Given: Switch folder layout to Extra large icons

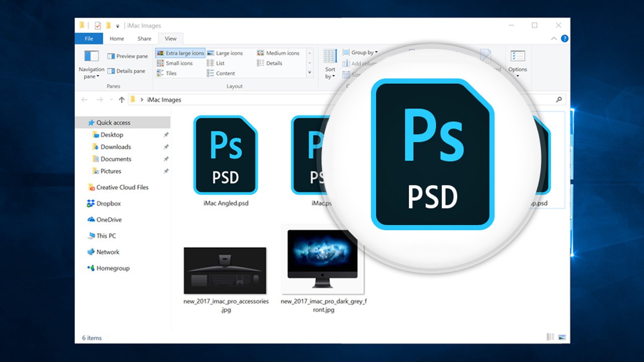Looking at the screenshot, I should coord(180,52).
